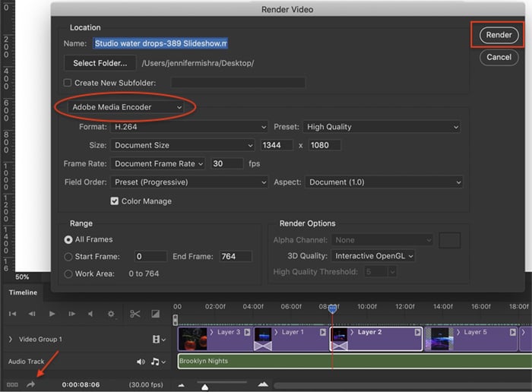Open the Adobe Media Encoder dropdown
Image resolution: width=532 pixels, height=392 pixels.
(x=125, y=107)
